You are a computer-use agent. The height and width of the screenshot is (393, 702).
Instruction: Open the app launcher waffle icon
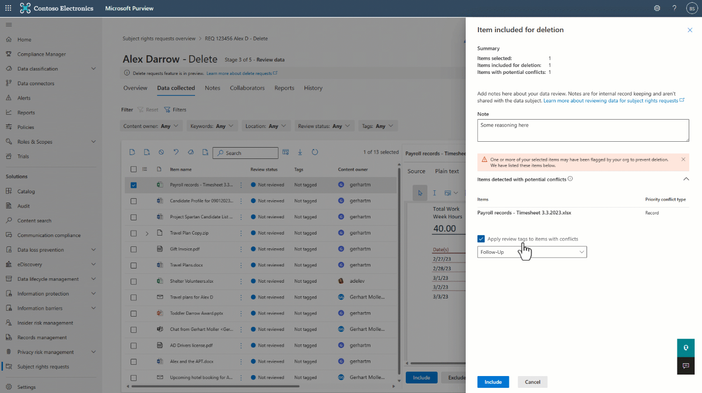pos(8,8)
